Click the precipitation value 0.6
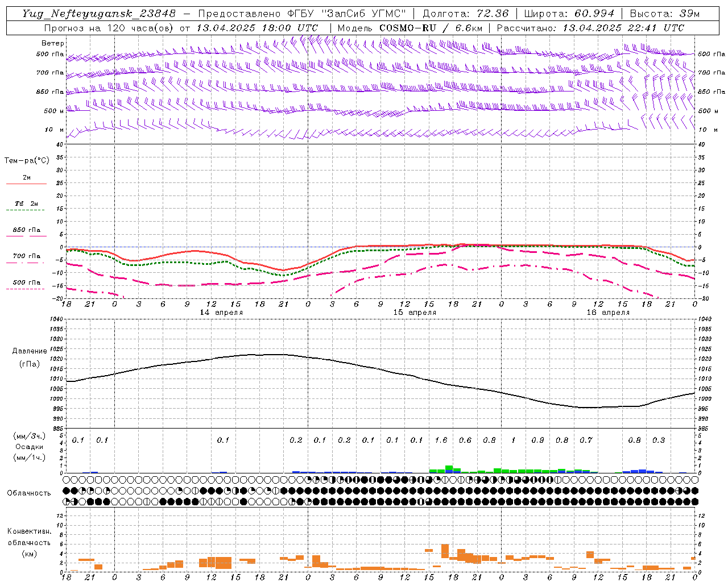 (465, 440)
